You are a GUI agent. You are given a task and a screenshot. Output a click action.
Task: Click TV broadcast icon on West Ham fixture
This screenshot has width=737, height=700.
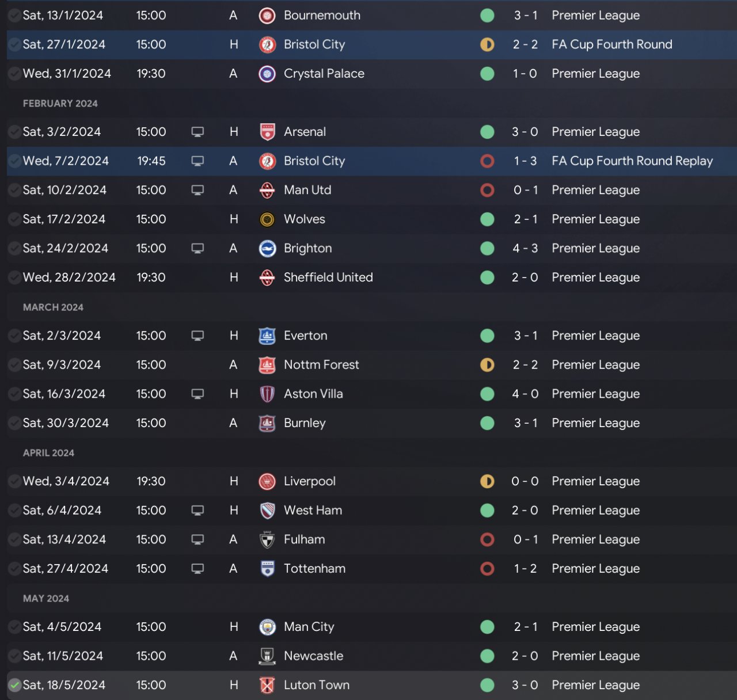pyautogui.click(x=197, y=511)
